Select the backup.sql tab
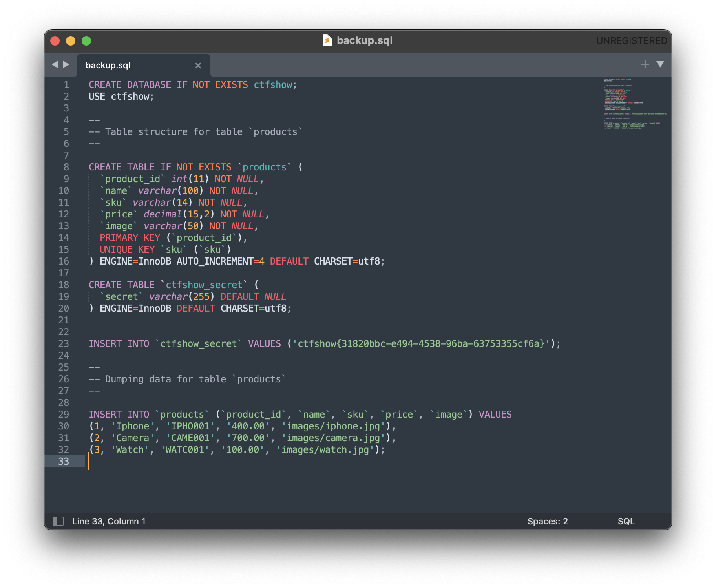 [x=108, y=66]
